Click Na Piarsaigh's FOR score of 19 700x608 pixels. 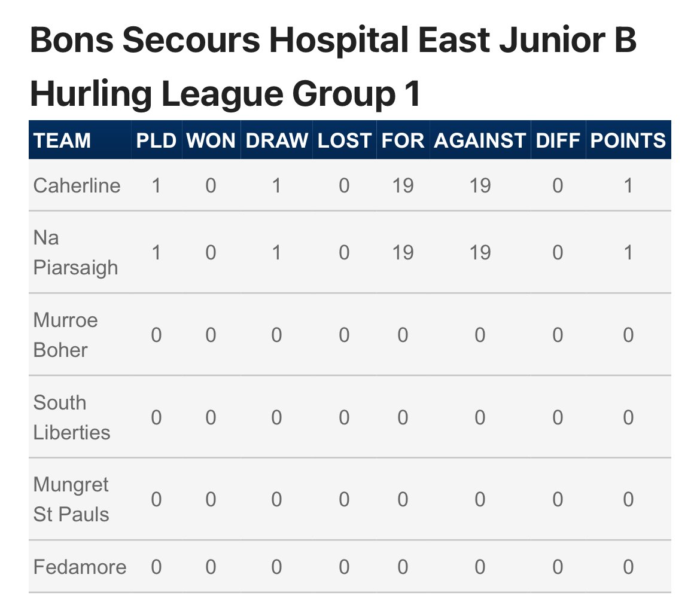403,252
